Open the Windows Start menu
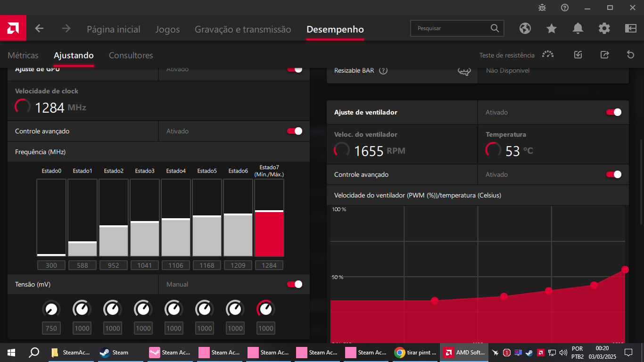The image size is (644, 362). (11, 352)
